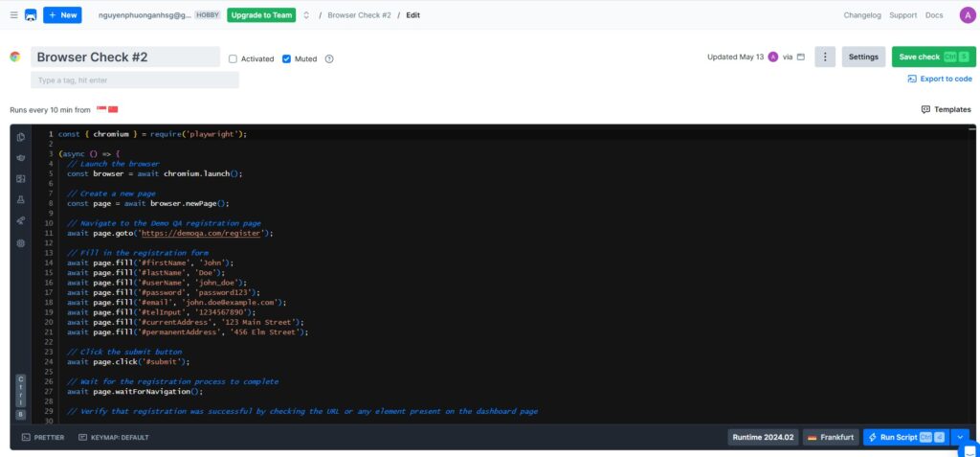Select Runtime 2024.02 version picker
The height and width of the screenshot is (457, 980).
pyautogui.click(x=762, y=437)
